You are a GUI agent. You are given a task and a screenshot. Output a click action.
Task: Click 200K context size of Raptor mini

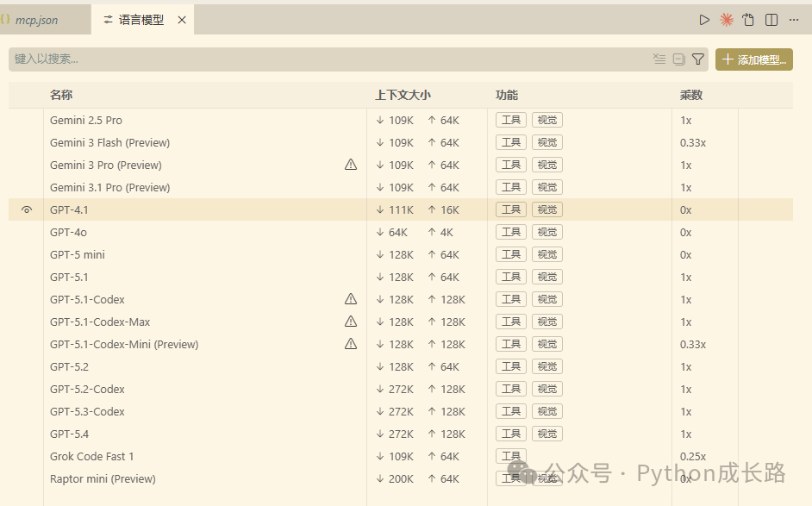[x=401, y=478]
